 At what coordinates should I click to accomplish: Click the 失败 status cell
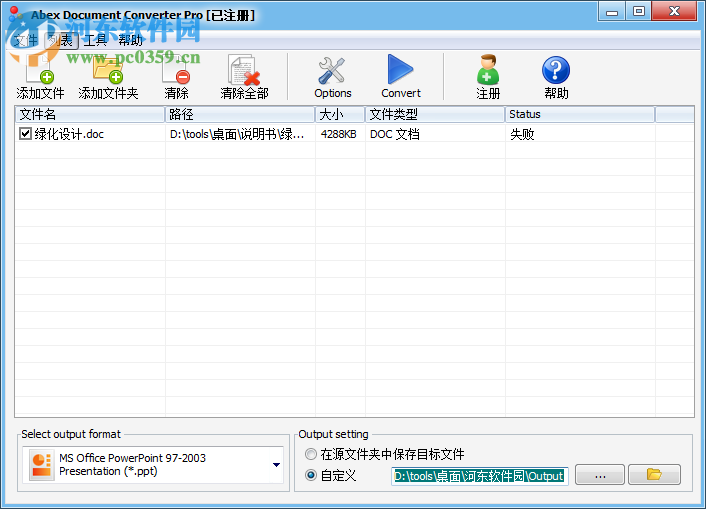coord(522,134)
